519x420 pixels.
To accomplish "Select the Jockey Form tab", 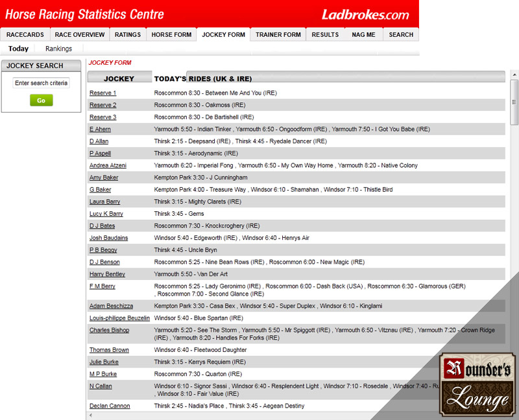I will pos(223,35).
